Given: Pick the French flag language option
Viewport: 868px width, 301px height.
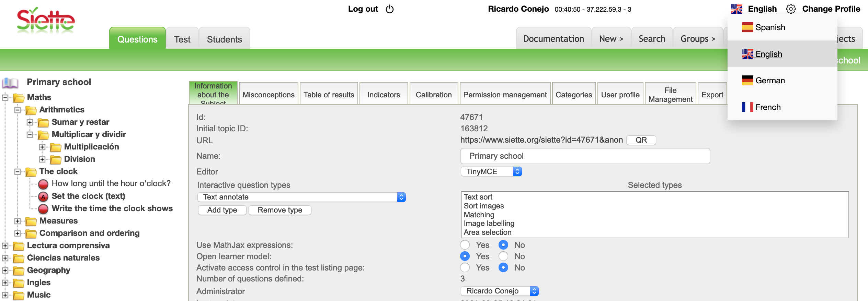Looking at the screenshot, I should tap(747, 107).
